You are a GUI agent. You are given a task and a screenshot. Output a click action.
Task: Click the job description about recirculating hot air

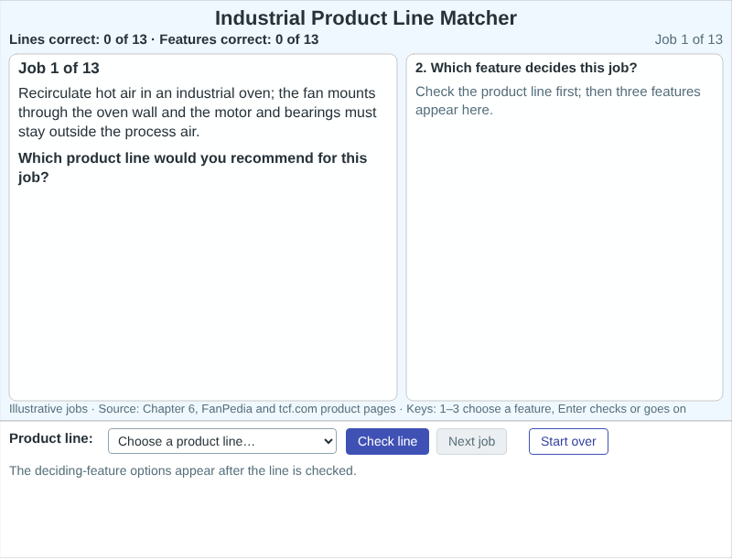198,113
